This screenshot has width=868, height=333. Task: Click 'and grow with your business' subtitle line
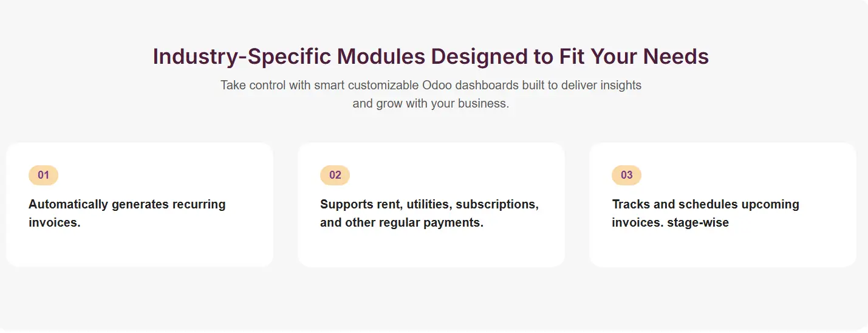click(430, 103)
